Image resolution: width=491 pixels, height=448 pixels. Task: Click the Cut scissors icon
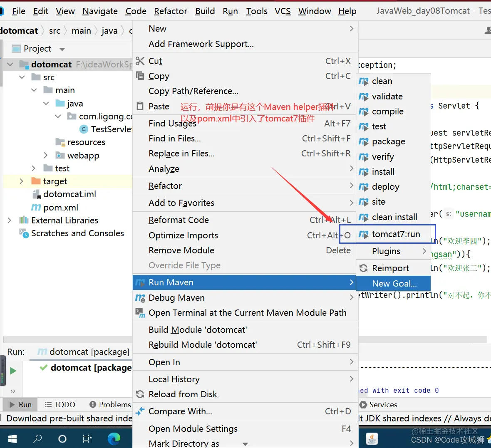click(x=140, y=61)
